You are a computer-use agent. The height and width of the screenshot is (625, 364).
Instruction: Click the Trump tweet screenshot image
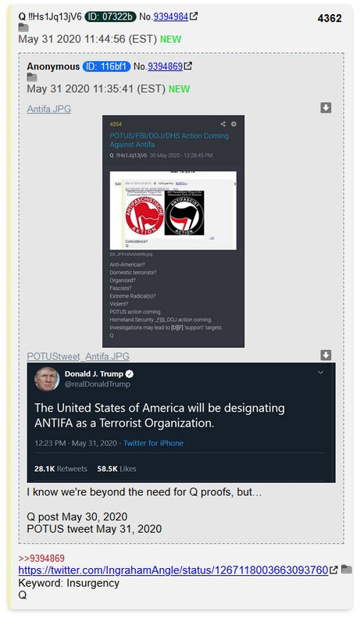pos(181,423)
